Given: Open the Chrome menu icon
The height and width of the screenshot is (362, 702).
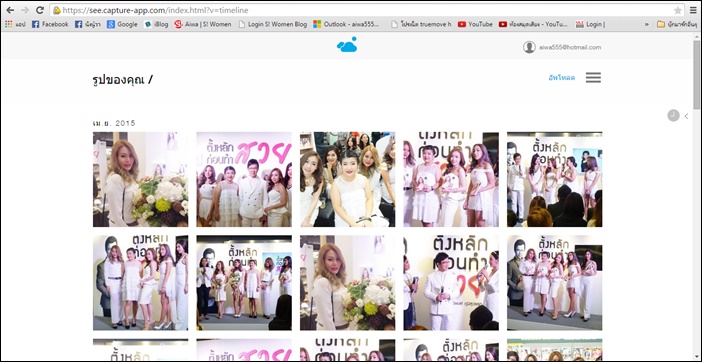Looking at the screenshot, I should tap(693, 10).
